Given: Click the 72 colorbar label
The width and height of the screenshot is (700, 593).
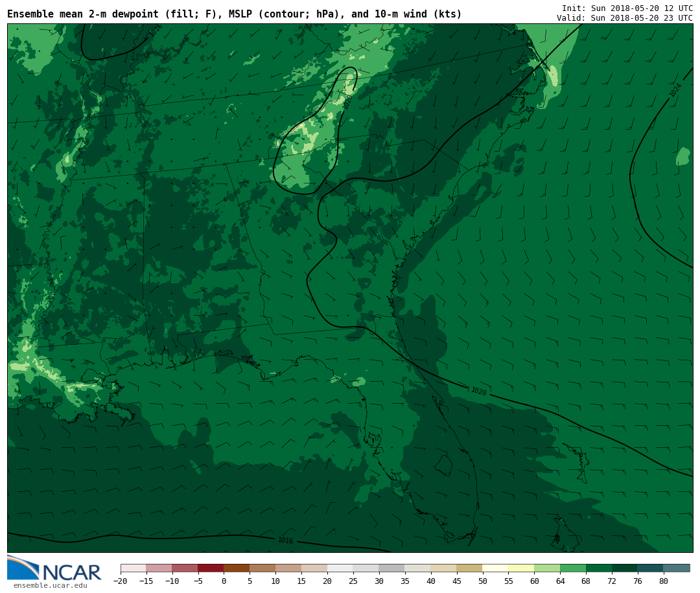Looking at the screenshot, I should point(612,581).
